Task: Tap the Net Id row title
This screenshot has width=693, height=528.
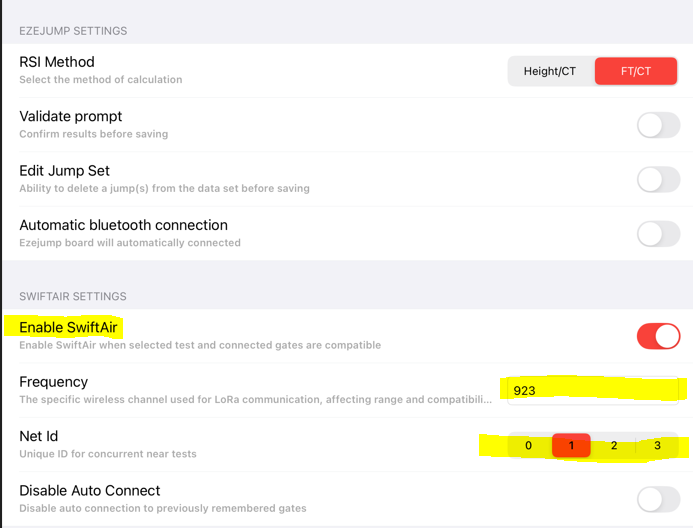Action: coord(39,436)
